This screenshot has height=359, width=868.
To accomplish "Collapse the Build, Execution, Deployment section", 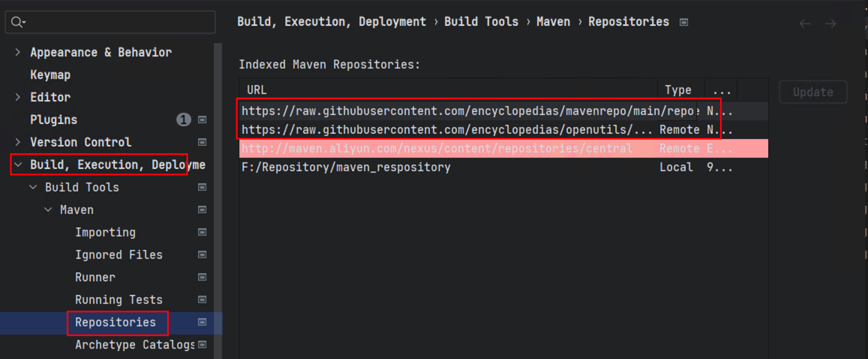I will tap(18, 165).
